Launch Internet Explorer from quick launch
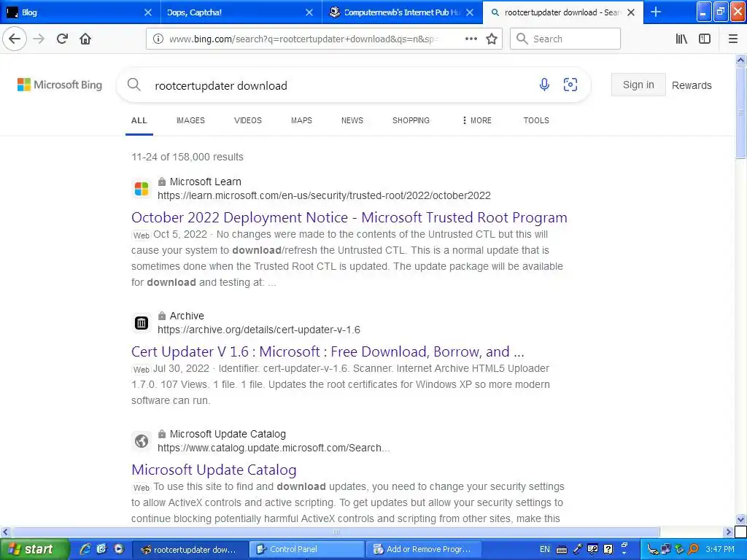The image size is (747, 560). (x=85, y=549)
